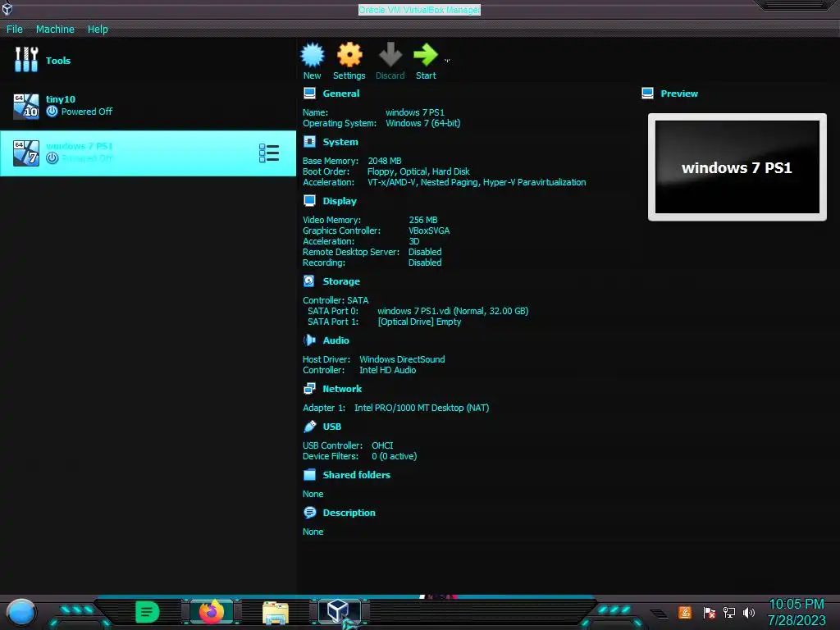Select the windows 7 PS1 machine
The height and width of the screenshot is (630, 840).
pyautogui.click(x=148, y=153)
